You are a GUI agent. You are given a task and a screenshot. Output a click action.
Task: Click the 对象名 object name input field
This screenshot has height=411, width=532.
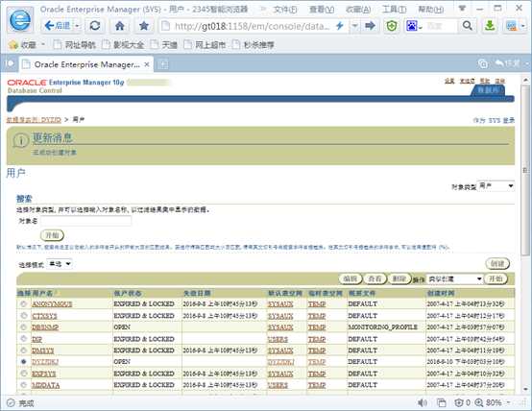[85, 221]
